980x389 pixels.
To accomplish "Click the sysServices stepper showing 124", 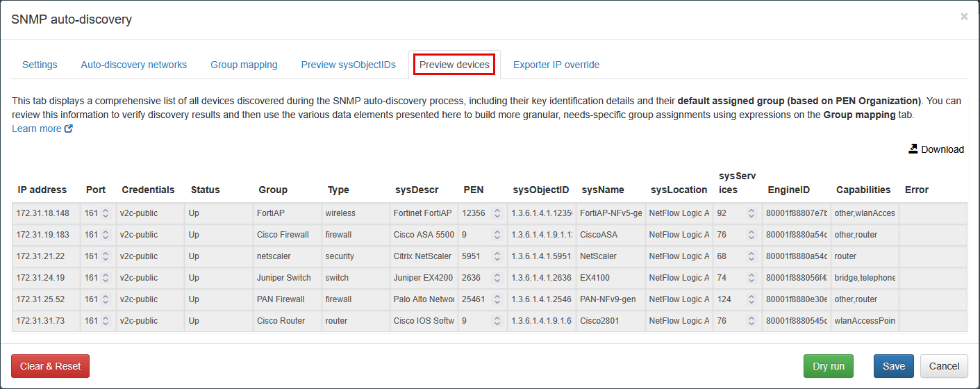I will pos(751,299).
